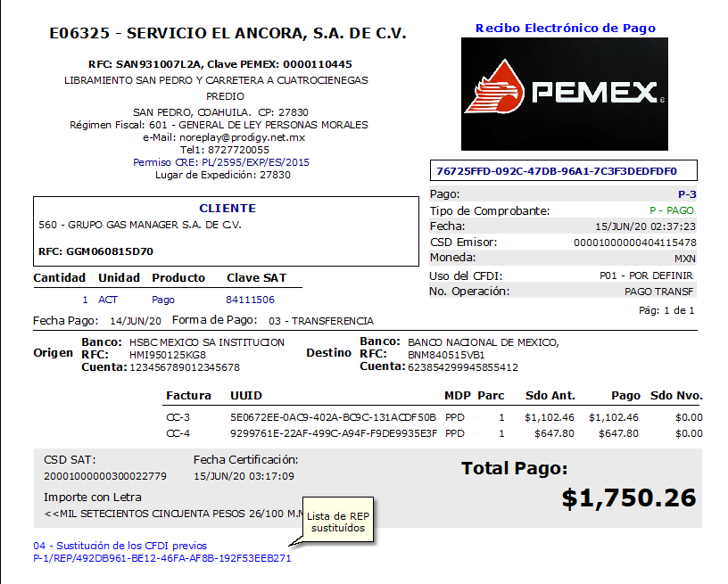Click the PEMEX logo image
Screen dimensions: 728x584
tap(564, 94)
